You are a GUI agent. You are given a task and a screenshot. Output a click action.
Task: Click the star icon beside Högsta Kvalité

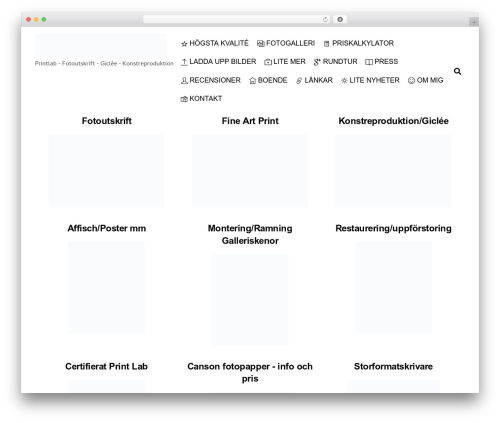click(184, 44)
